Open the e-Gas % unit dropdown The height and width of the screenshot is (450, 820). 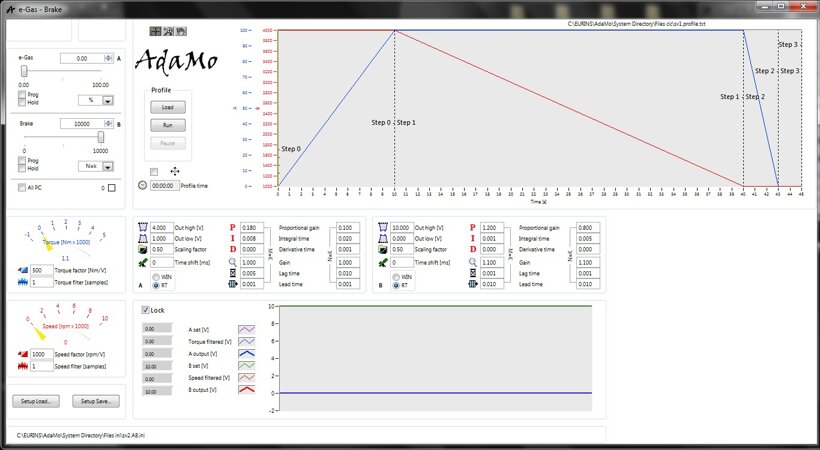108,100
